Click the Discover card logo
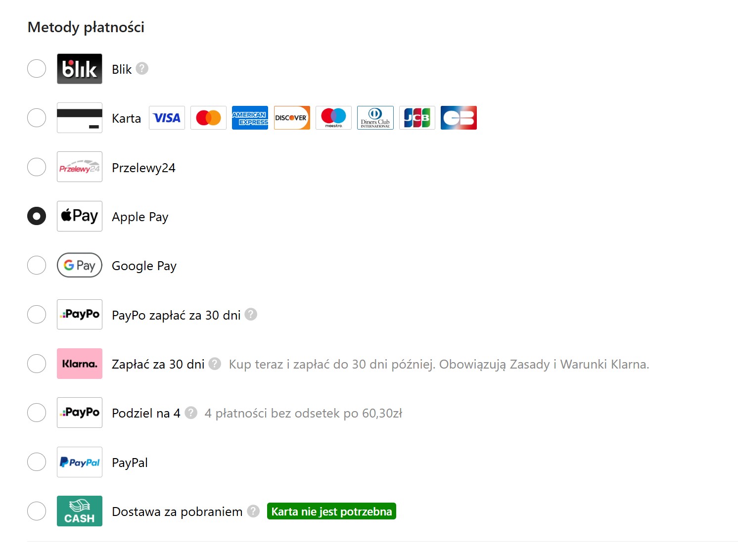This screenshot has height=560, width=738. (292, 118)
